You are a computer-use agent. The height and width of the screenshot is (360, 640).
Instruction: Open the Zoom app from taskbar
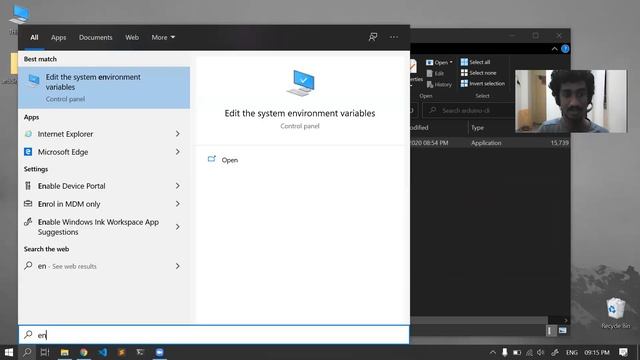[160, 352]
